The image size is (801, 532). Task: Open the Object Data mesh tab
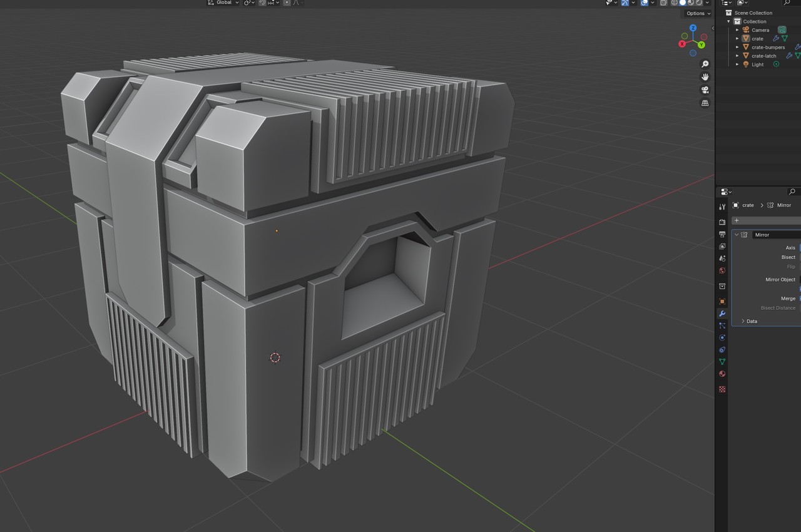(722, 362)
